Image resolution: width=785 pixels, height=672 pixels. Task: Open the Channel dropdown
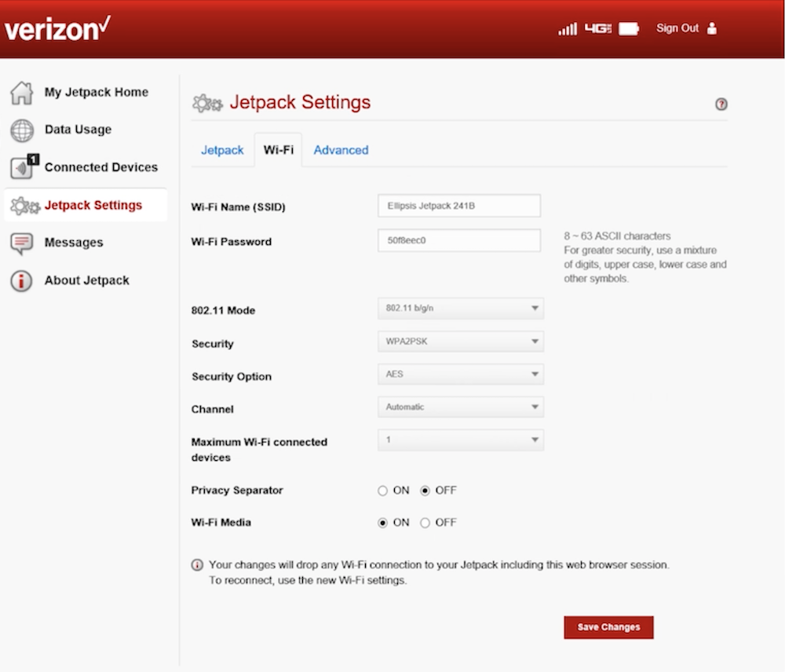pos(460,407)
